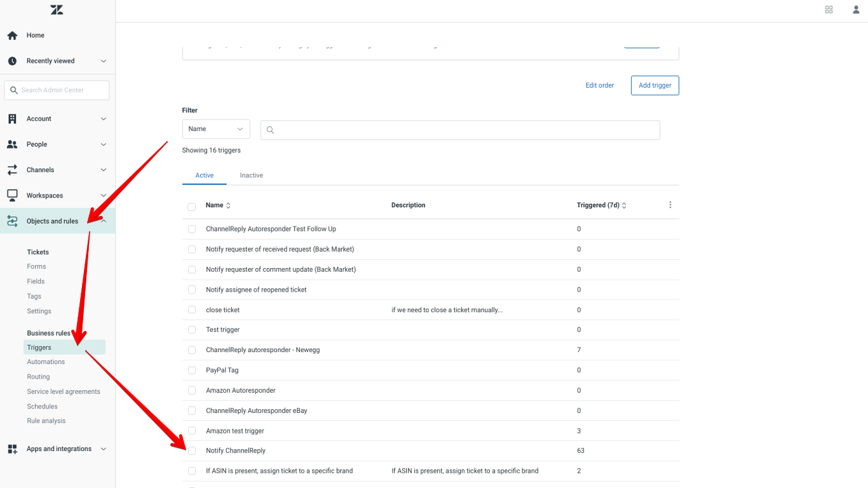
Task: Collapse the Recently viewed section
Action: (103, 61)
